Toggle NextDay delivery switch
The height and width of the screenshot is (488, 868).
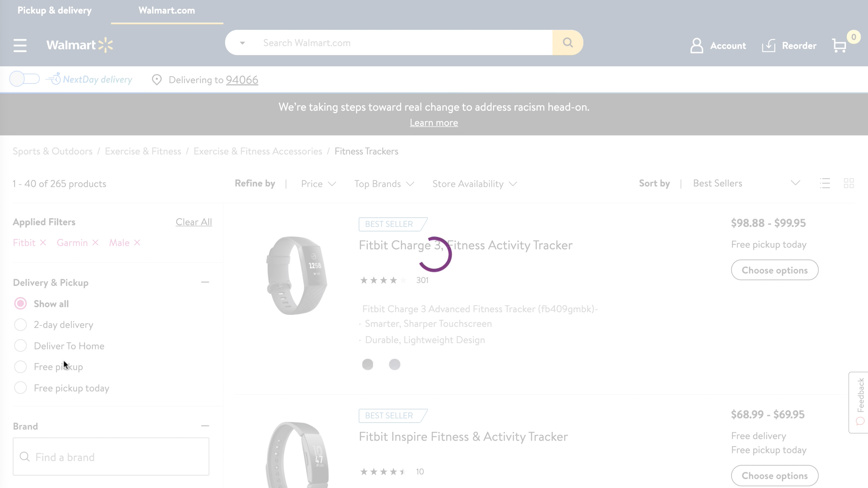click(x=24, y=79)
